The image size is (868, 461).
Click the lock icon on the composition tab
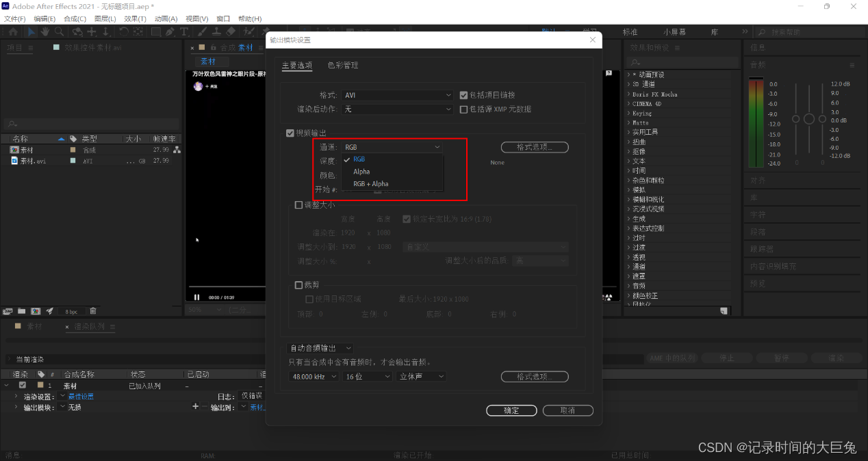214,48
